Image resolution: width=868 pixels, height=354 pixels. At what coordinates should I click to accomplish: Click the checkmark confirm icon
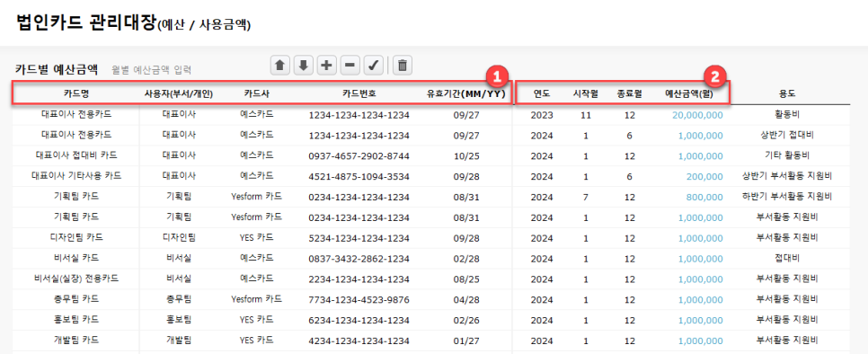point(373,66)
